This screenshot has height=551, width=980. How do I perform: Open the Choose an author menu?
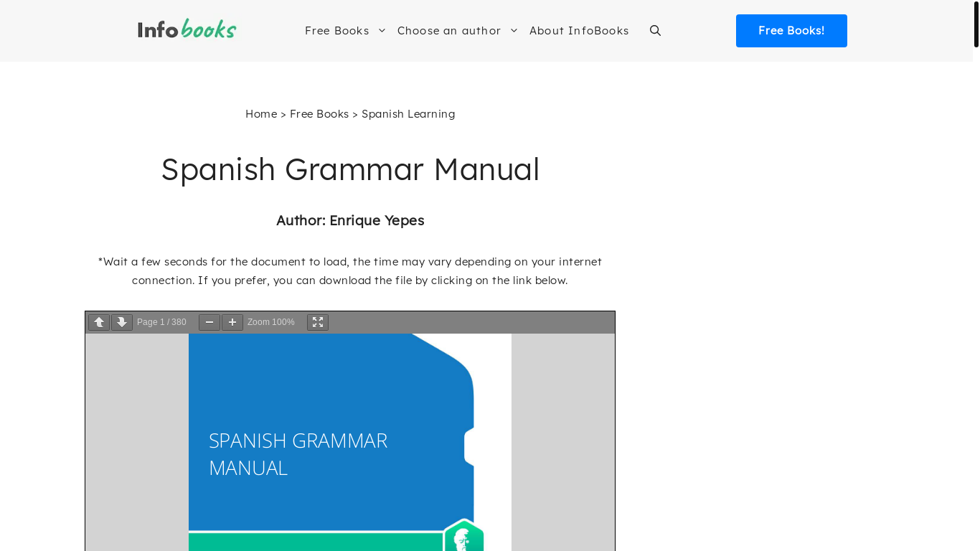tap(449, 30)
